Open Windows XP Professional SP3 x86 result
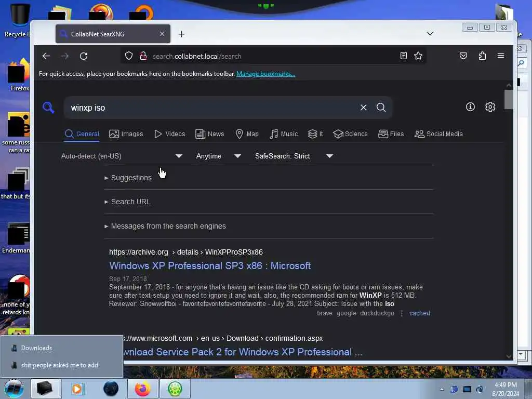 210,265
